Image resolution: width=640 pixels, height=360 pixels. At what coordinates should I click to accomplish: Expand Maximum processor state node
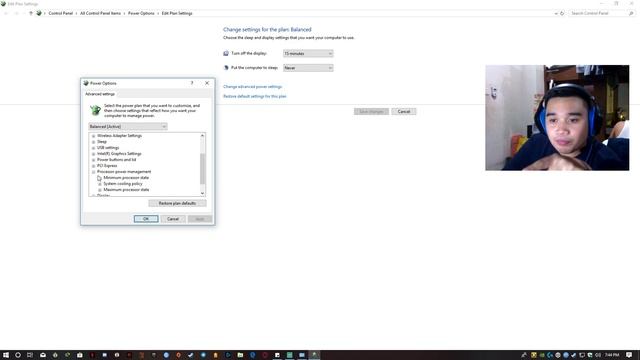click(x=100, y=190)
